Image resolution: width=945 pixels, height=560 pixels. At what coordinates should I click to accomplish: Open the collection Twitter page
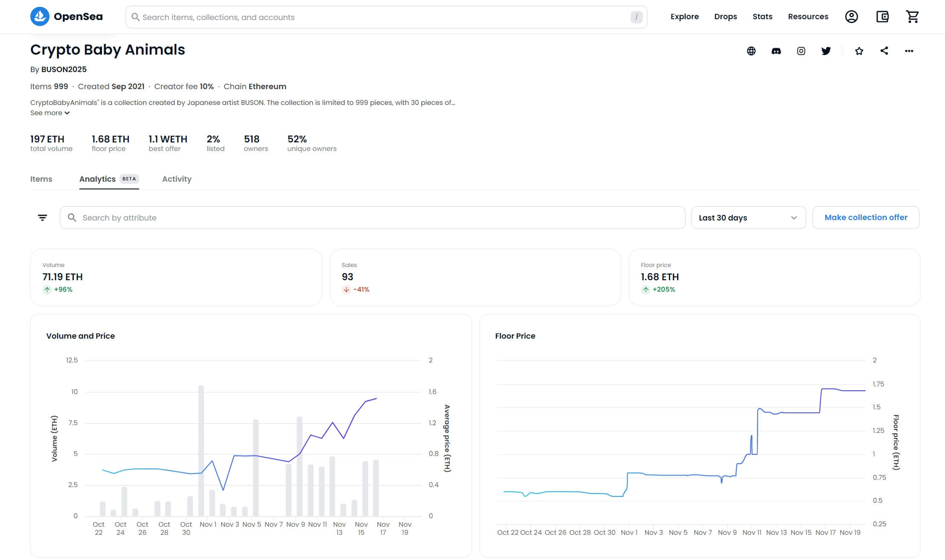(x=826, y=51)
